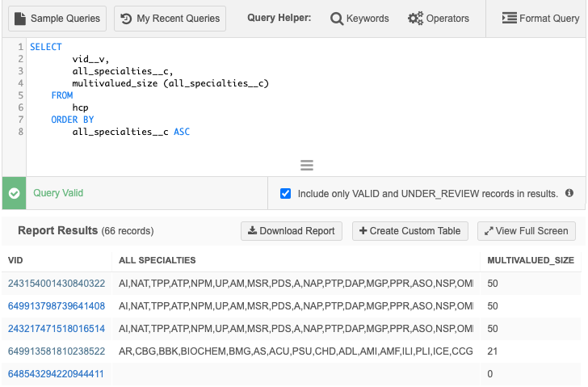Click the editor resize handle bars
The width and height of the screenshot is (588, 387).
coord(306,166)
